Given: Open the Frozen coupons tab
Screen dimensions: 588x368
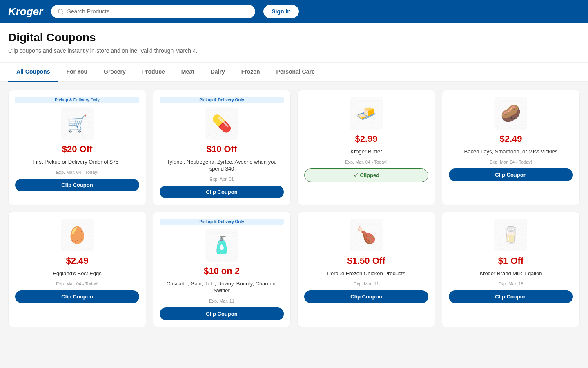Looking at the screenshot, I should pos(250,72).
